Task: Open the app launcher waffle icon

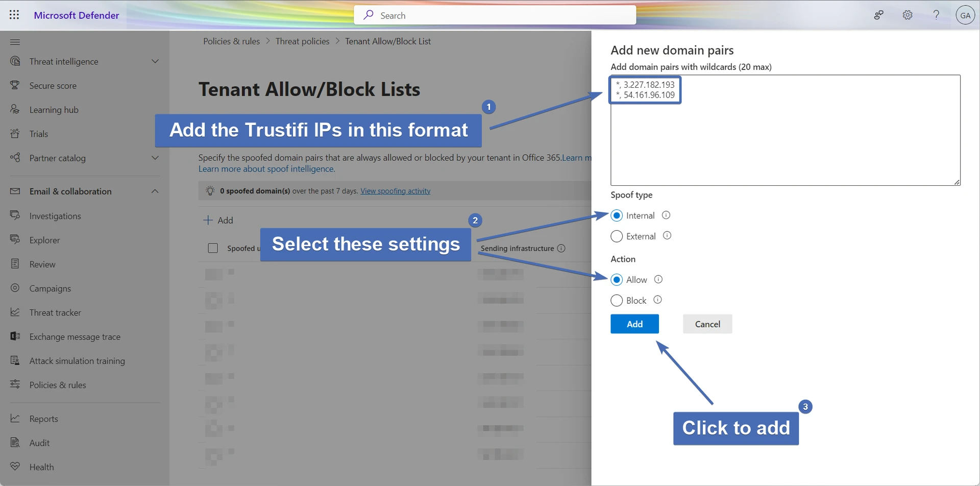Action: click(14, 15)
